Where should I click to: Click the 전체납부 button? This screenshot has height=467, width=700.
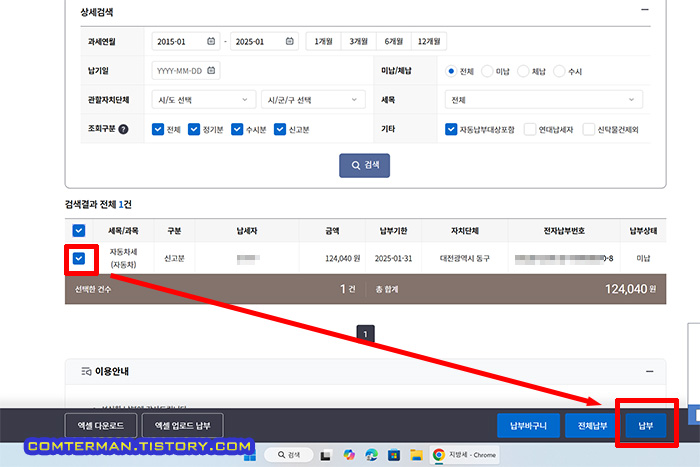pos(592,425)
